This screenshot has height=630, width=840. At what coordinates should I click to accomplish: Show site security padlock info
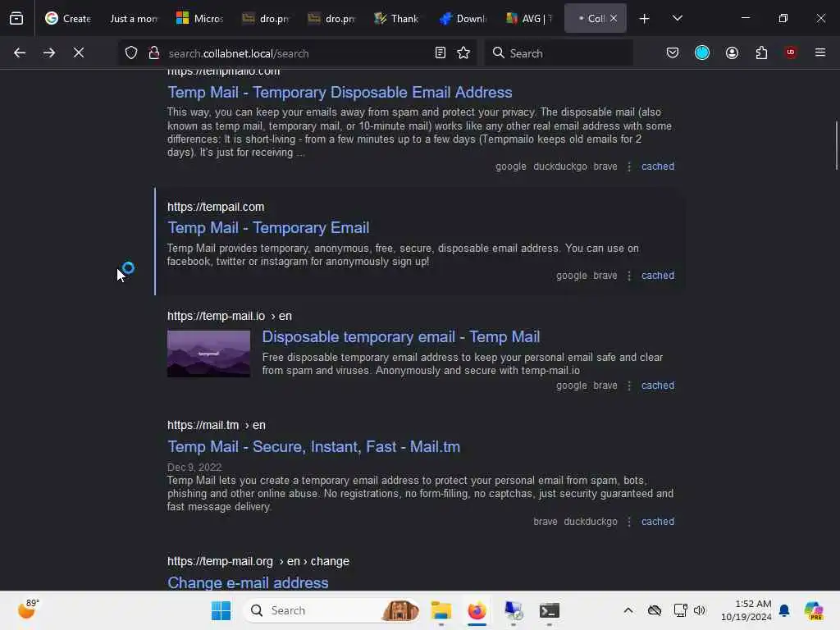tap(154, 52)
